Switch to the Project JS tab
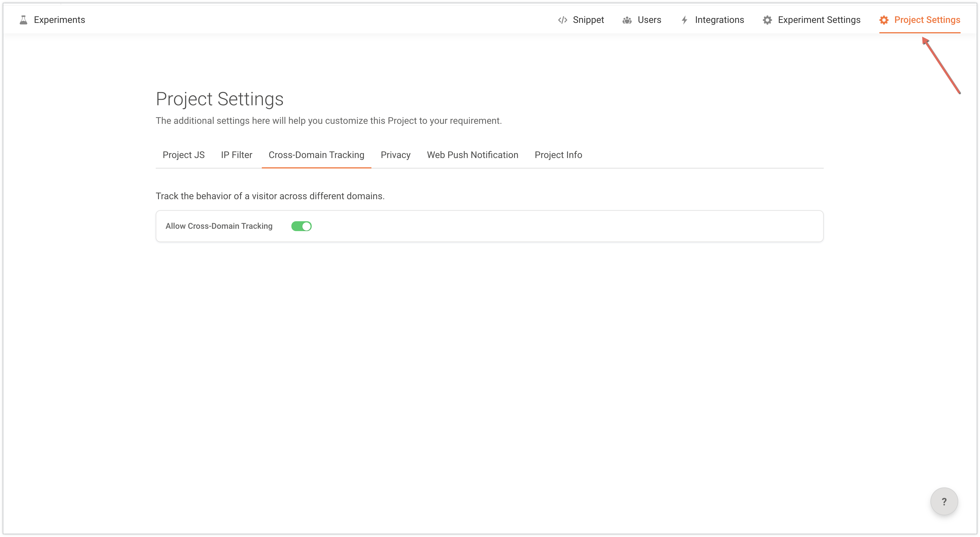Viewport: 980px width, 537px height. (x=183, y=155)
